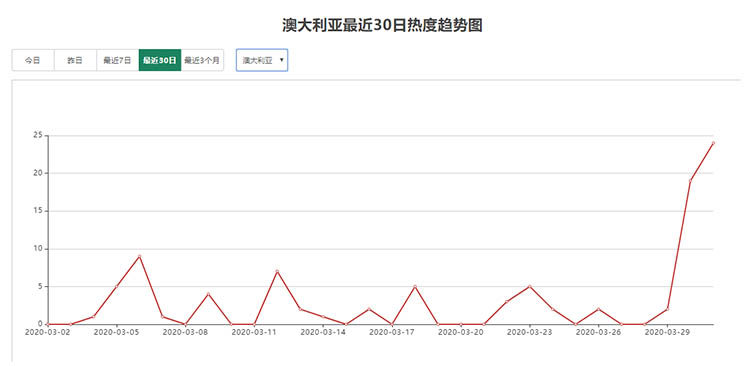The image size is (750, 366).
Task: Click the 2020-03-02 x-axis date label
Action: (x=47, y=332)
